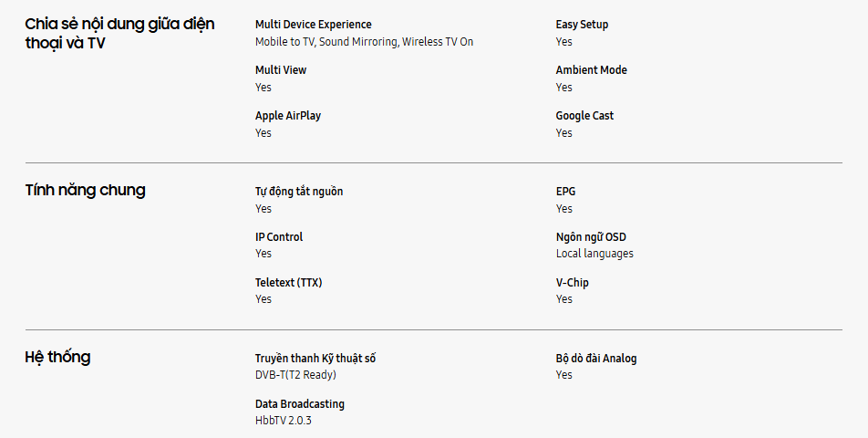
Task: Click the 'Truyền thanh Kỹ thuật số' label
Action: click(315, 359)
